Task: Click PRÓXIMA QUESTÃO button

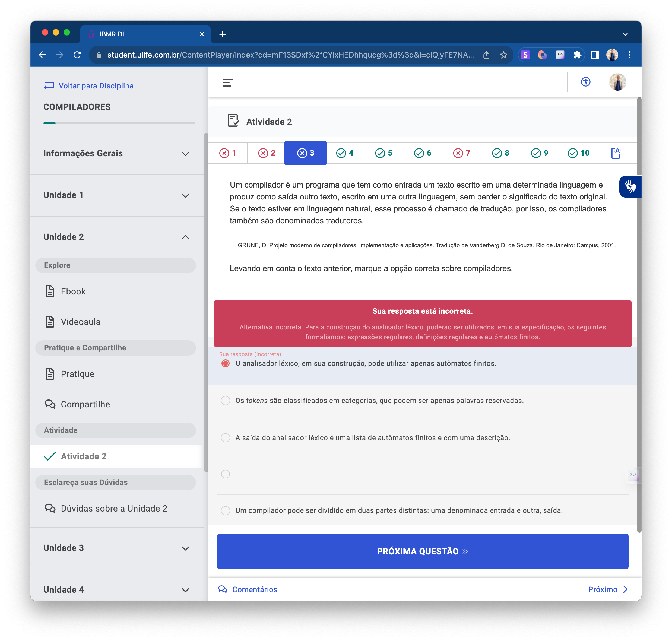Action: pyautogui.click(x=422, y=551)
